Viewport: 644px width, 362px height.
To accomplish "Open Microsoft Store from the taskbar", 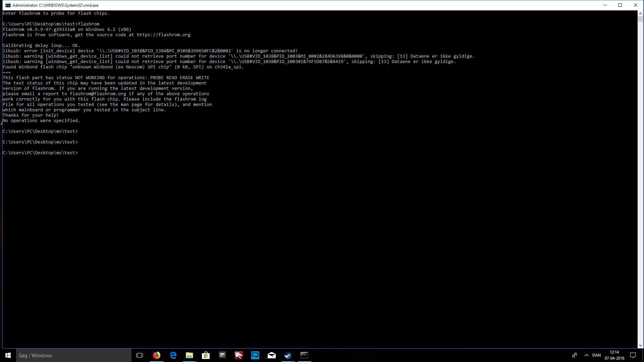I will (206, 355).
